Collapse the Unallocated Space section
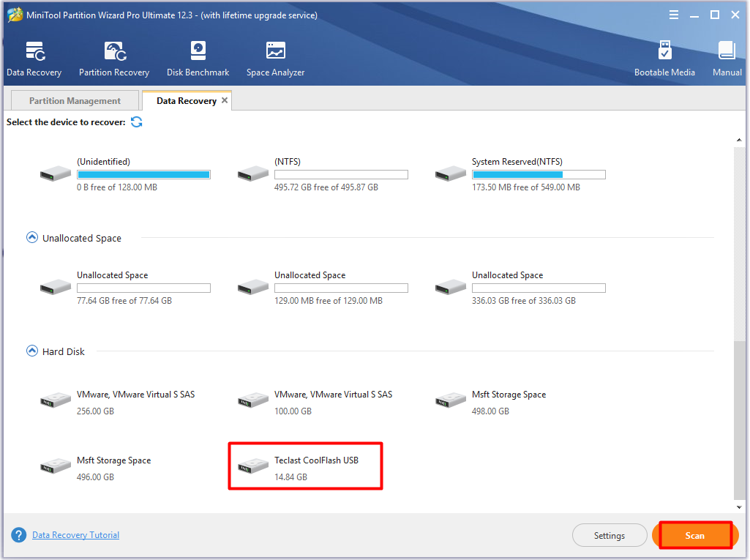Screen dimensions: 750x560 (x=32, y=237)
